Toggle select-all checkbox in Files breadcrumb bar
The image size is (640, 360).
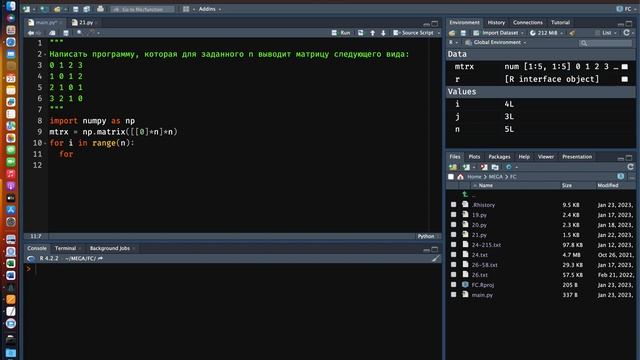point(451,177)
